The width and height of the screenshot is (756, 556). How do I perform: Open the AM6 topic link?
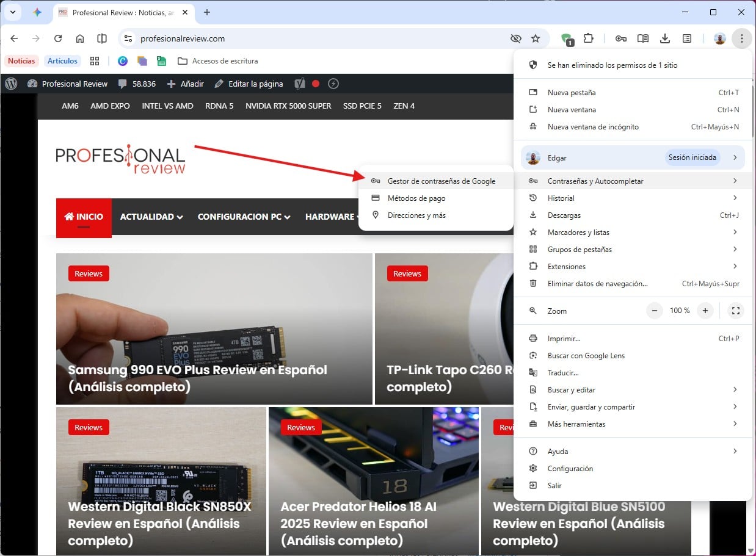pos(70,106)
